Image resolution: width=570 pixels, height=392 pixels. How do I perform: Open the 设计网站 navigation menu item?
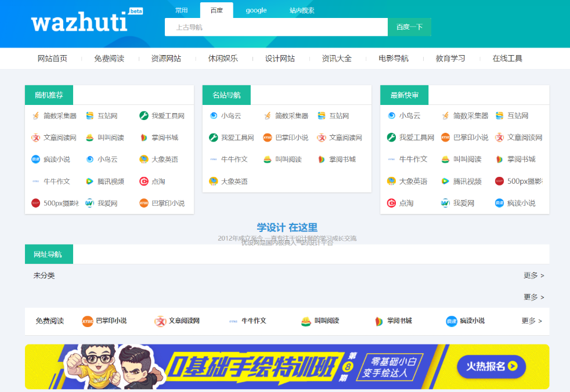pos(280,59)
